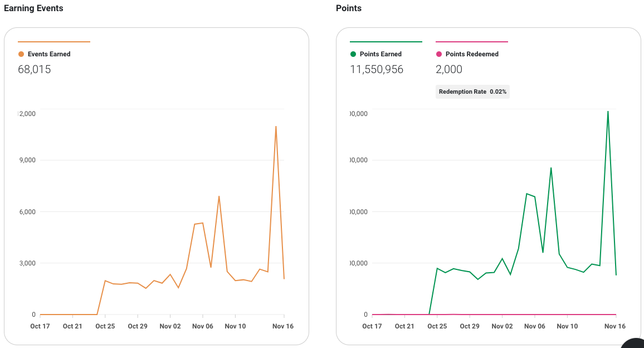Image resolution: width=644 pixels, height=348 pixels.
Task: Select the Points section heading
Action: coord(349,8)
